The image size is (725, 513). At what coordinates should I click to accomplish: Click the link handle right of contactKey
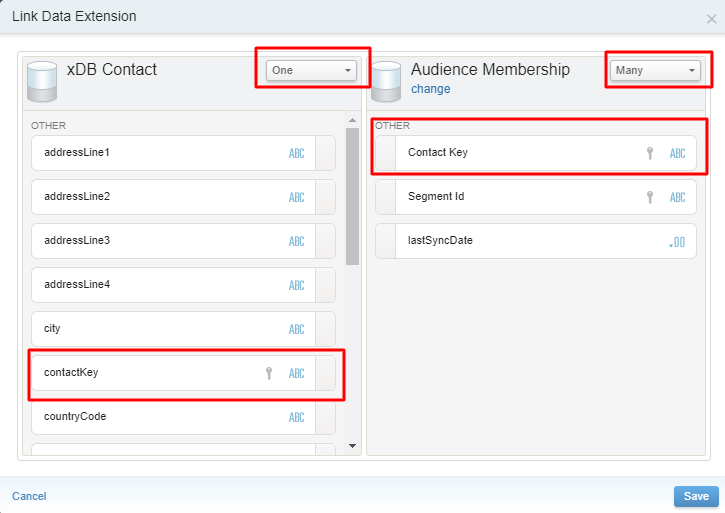(326, 373)
